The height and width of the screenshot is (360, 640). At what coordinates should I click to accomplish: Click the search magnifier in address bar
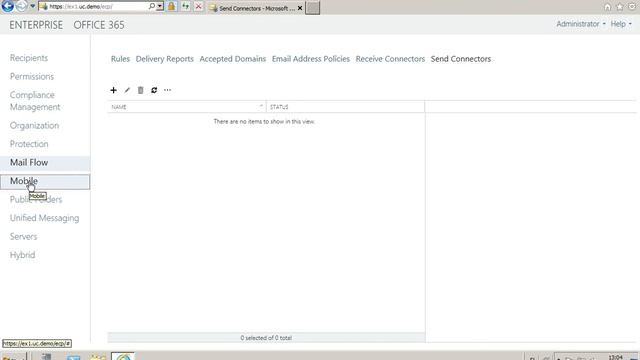coord(151,7)
